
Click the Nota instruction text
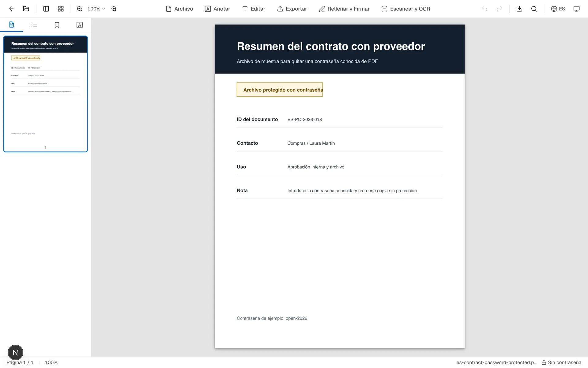(x=352, y=191)
